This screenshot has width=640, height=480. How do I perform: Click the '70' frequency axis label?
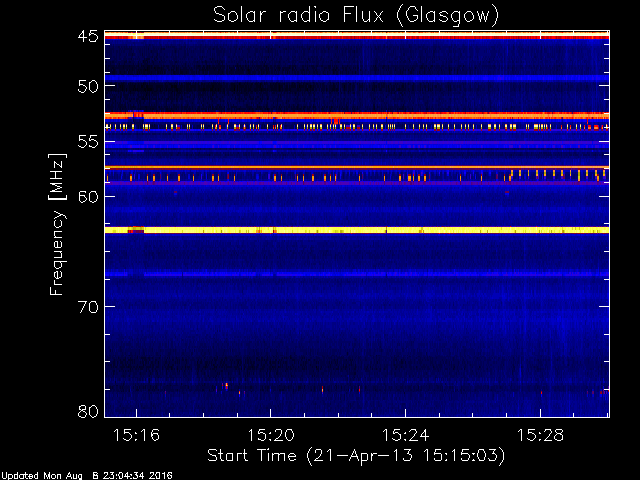pyautogui.click(x=88, y=307)
